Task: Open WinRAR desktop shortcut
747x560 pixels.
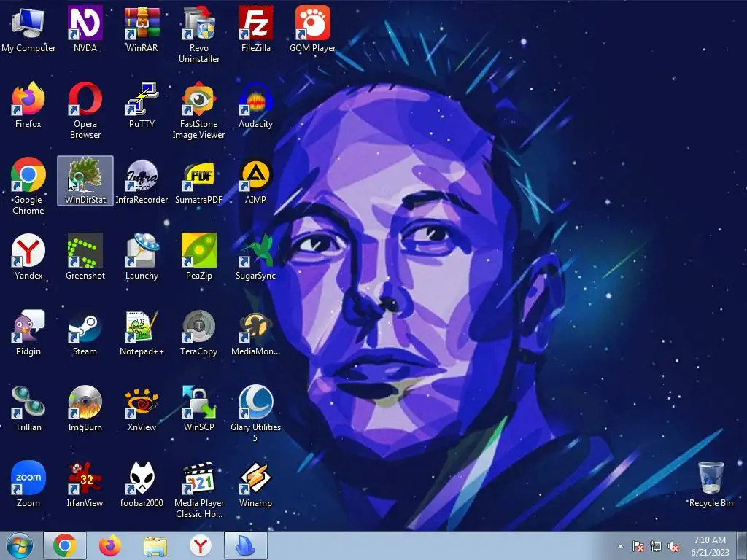Action: tap(142, 29)
